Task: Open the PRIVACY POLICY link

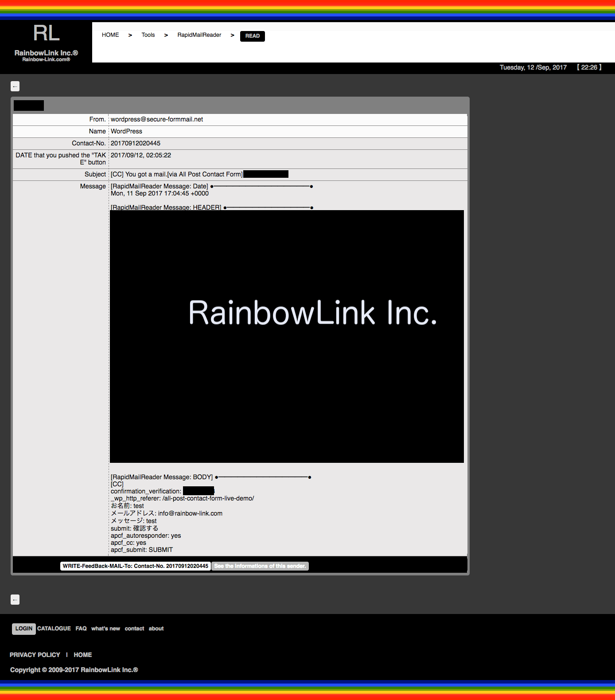Action: 35,655
